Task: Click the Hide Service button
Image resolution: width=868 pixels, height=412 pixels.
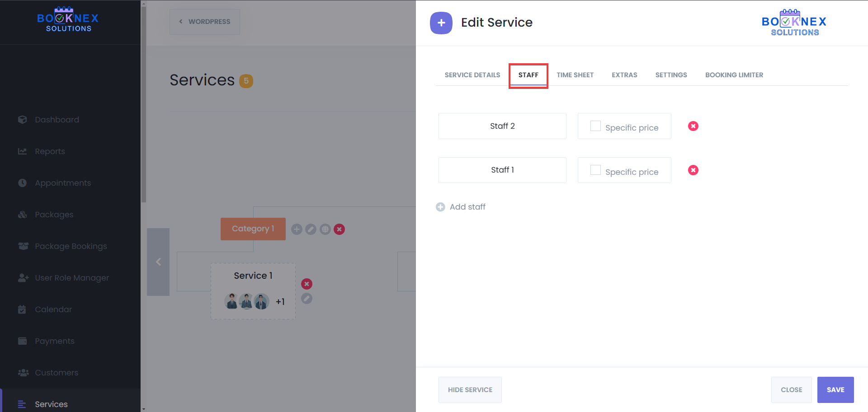Action: tap(470, 390)
